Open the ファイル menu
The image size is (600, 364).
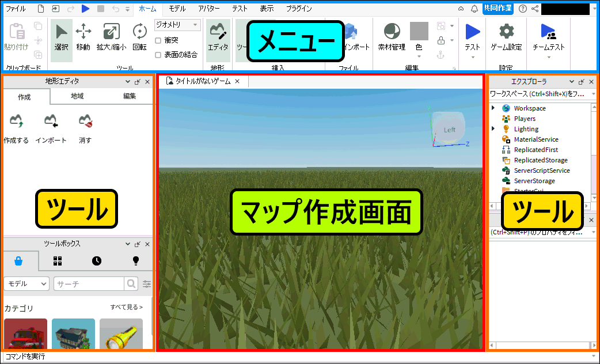click(16, 9)
